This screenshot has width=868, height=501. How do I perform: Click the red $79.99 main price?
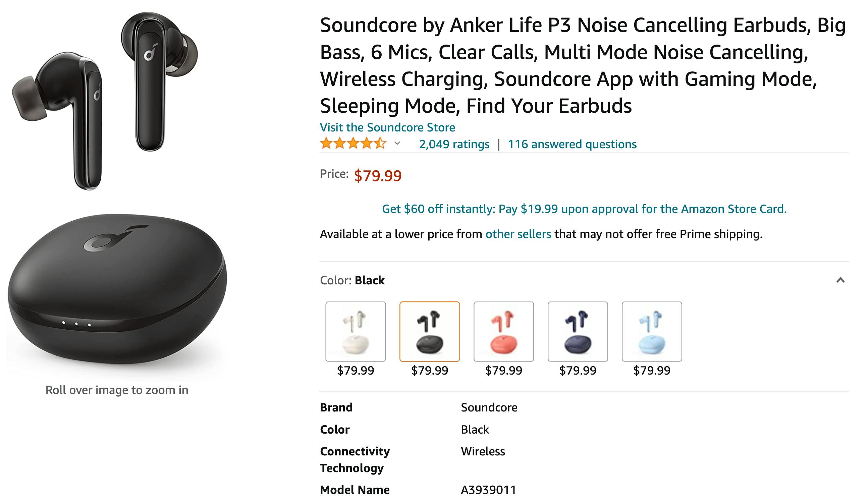(x=377, y=176)
